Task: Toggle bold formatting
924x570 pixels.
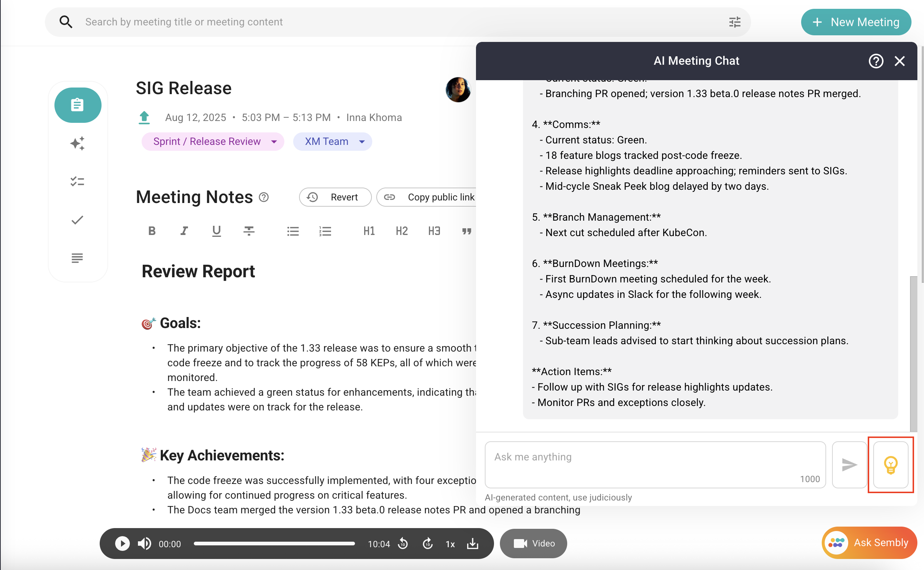Action: pyautogui.click(x=152, y=231)
